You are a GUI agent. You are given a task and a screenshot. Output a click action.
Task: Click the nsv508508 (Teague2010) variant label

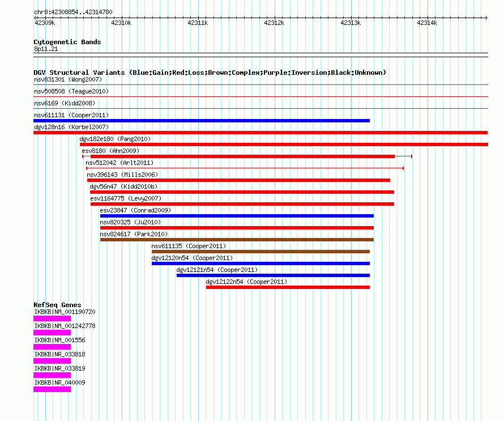(x=71, y=91)
